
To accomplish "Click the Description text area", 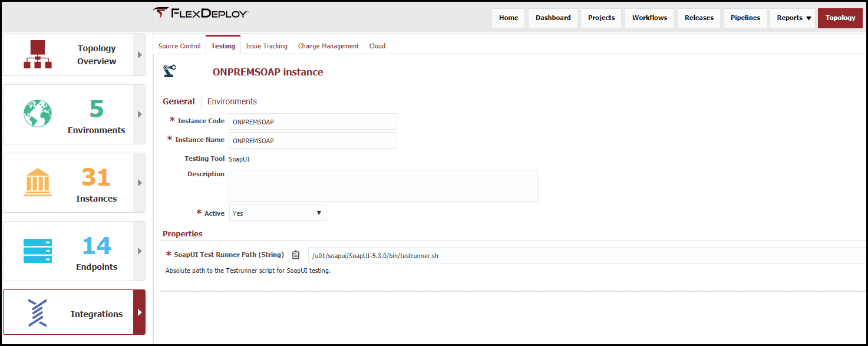I will pyautogui.click(x=384, y=186).
